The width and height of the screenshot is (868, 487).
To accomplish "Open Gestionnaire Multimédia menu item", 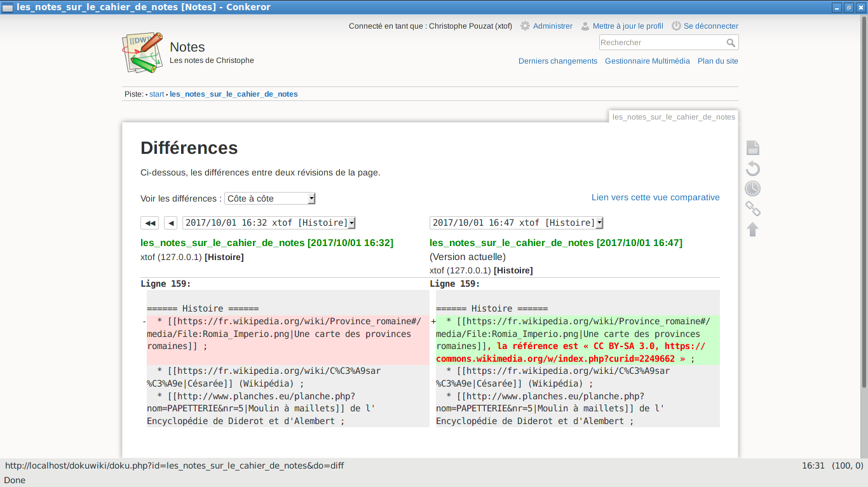I will tap(647, 61).
